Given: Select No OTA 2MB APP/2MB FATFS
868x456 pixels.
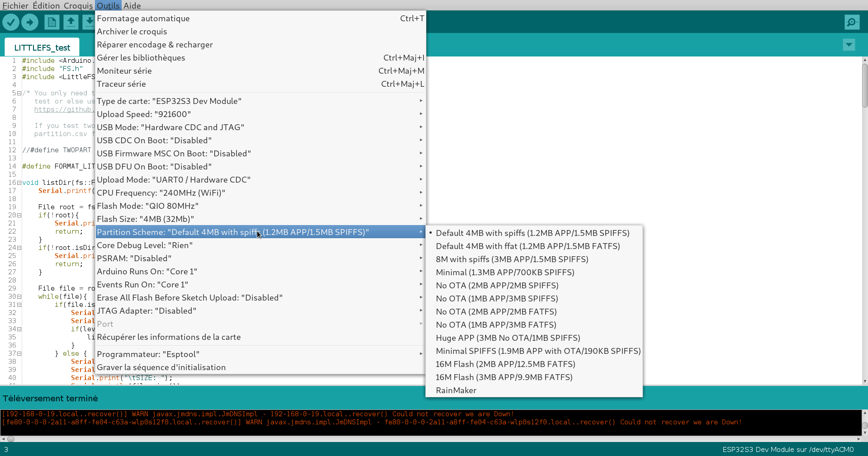Looking at the screenshot, I should tap(534, 312).
